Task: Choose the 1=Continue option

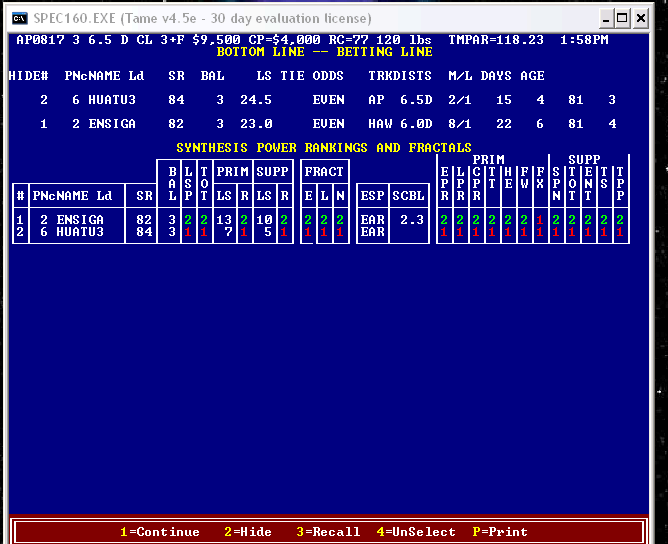Action: click(160, 532)
